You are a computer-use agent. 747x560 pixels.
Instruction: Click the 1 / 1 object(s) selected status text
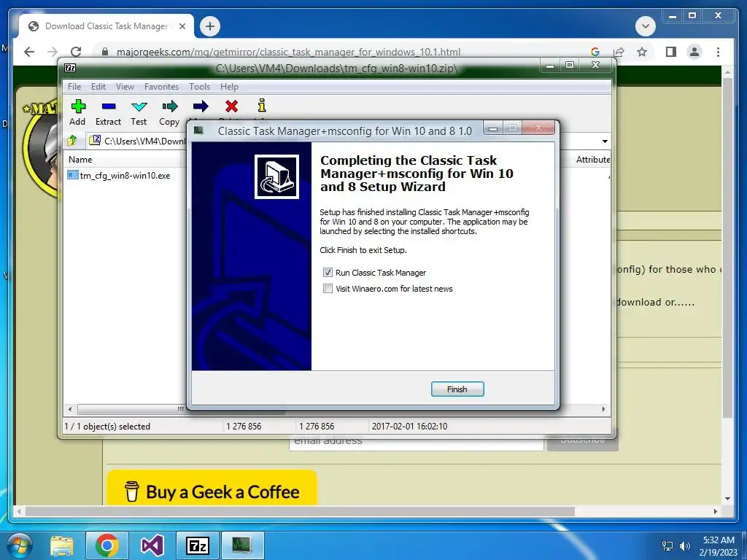107,426
